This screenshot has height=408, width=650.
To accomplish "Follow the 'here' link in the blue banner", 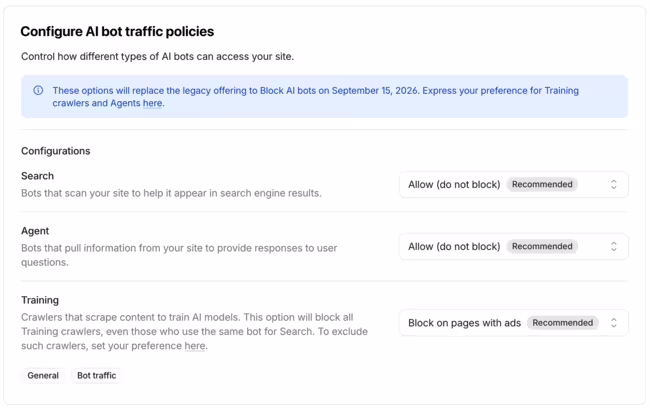I will pos(152,103).
